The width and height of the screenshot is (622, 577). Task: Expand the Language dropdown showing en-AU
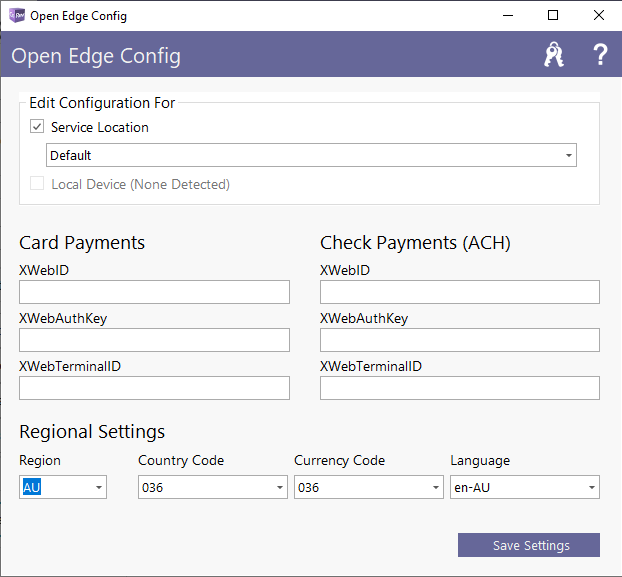[525, 487]
